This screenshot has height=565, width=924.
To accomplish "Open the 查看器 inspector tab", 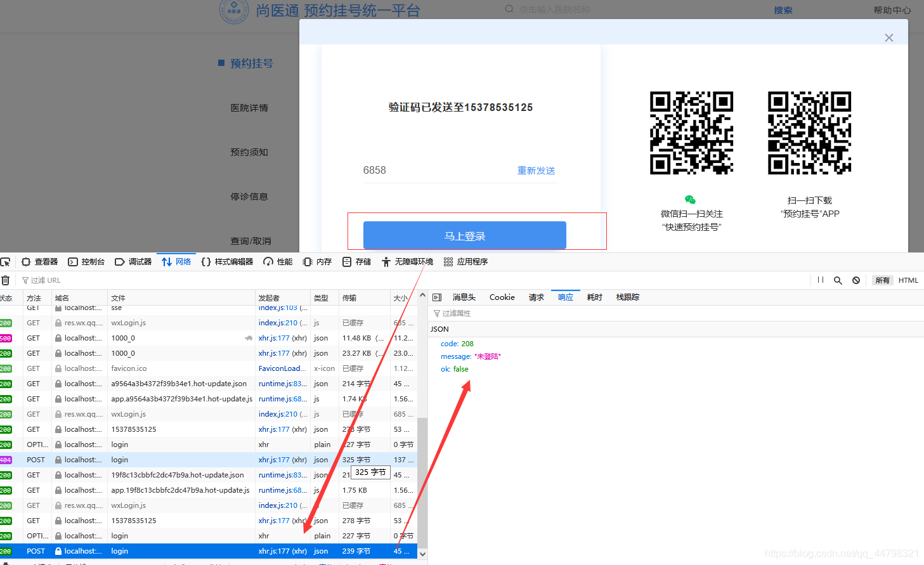I will (39, 262).
